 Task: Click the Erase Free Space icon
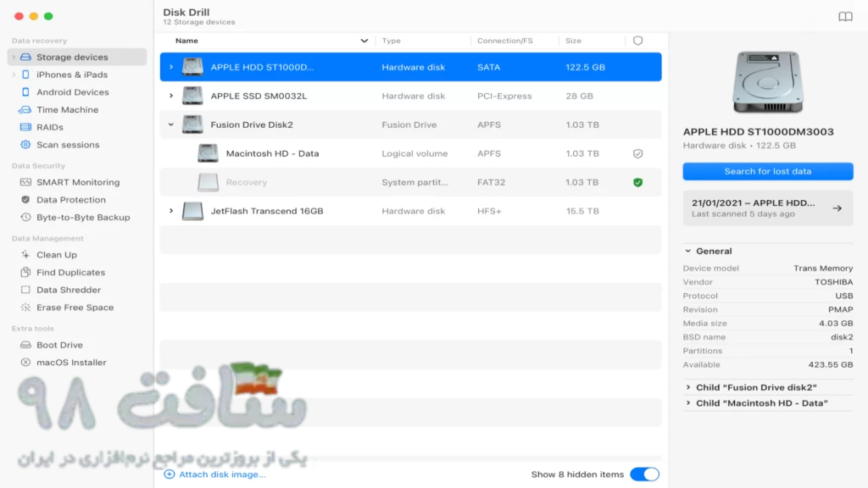(x=25, y=307)
